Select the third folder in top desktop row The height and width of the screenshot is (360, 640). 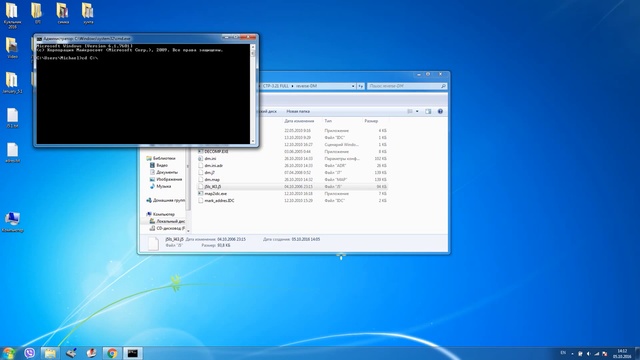coord(63,13)
